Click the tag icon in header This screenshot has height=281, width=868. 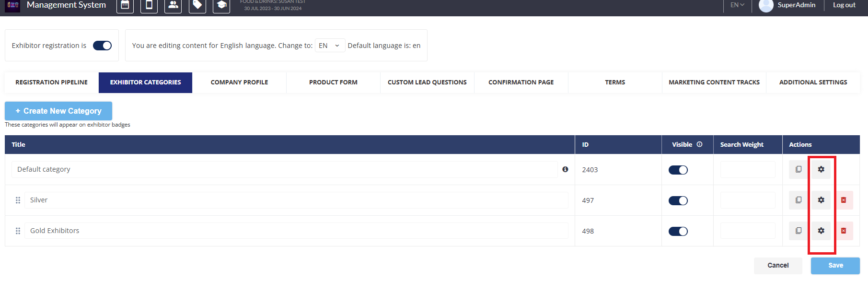(x=197, y=5)
